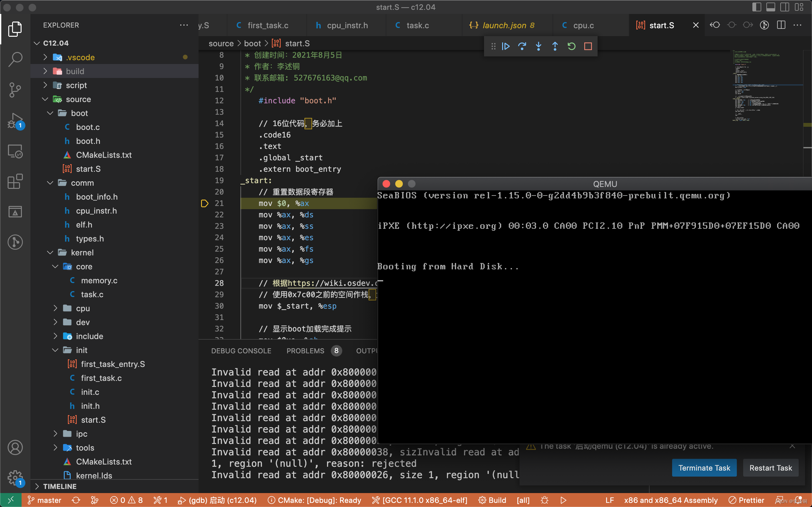Open the PROBLEMS panel tab
This screenshot has height=507, width=812.
305,351
